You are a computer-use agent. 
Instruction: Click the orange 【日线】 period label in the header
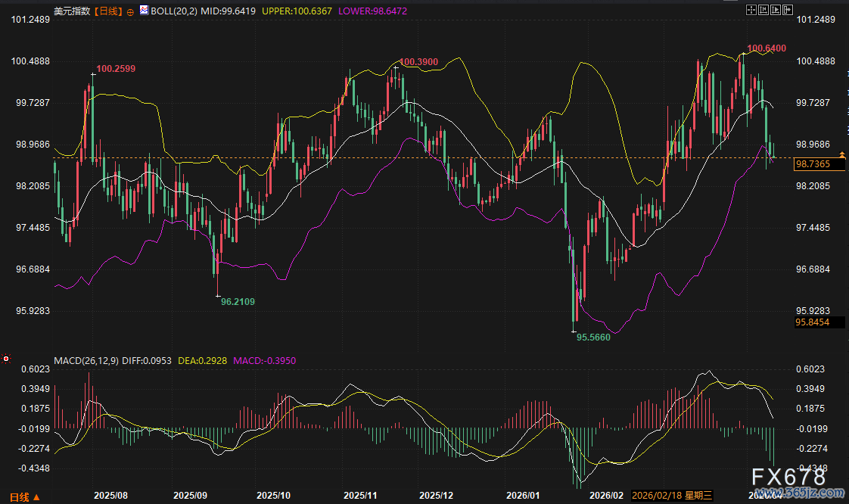tap(107, 11)
